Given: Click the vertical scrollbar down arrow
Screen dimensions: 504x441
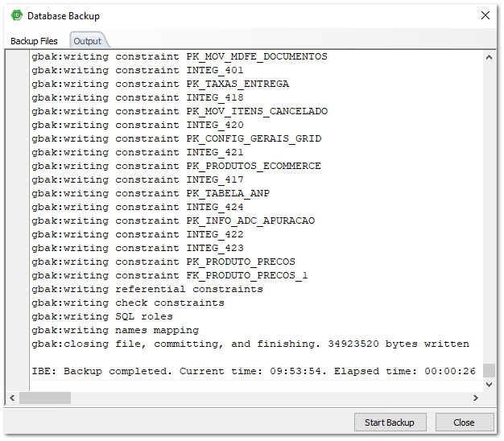Looking at the screenshot, I should [x=490, y=385].
